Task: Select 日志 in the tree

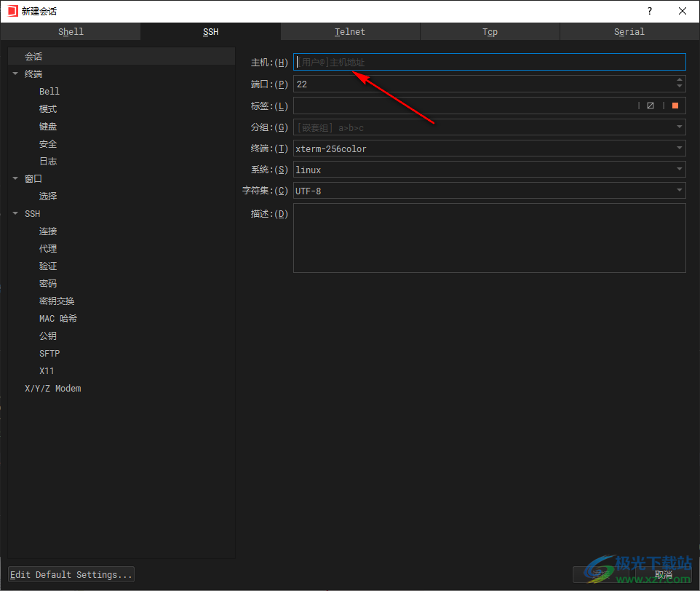Action: click(48, 161)
